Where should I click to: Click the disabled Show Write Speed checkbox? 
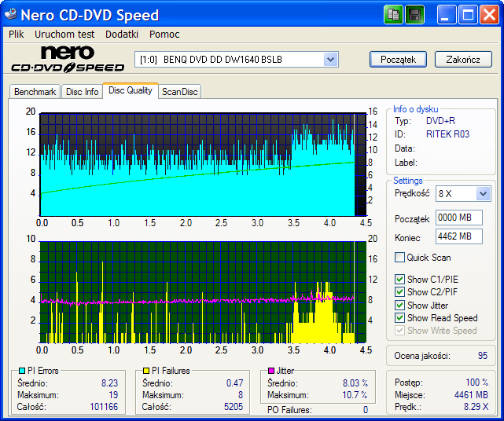[x=399, y=331]
